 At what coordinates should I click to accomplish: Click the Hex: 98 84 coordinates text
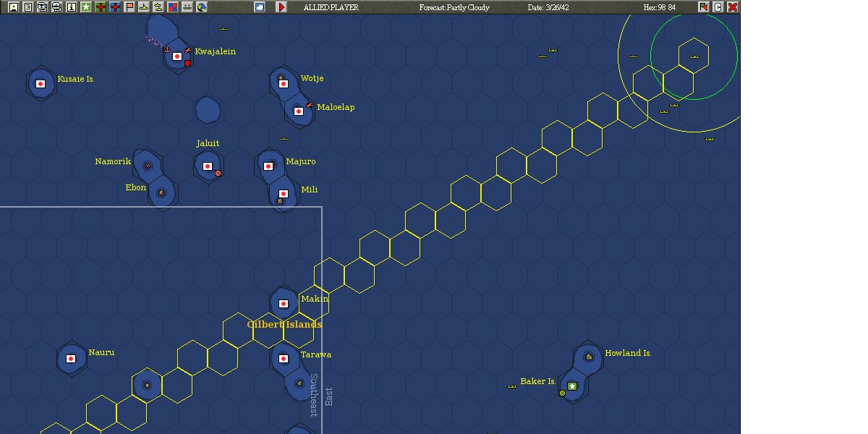(659, 7)
